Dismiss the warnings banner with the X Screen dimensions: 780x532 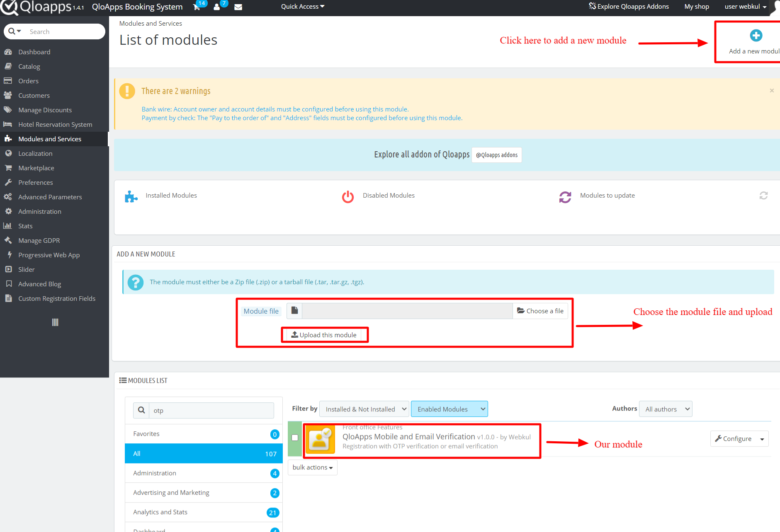click(772, 90)
